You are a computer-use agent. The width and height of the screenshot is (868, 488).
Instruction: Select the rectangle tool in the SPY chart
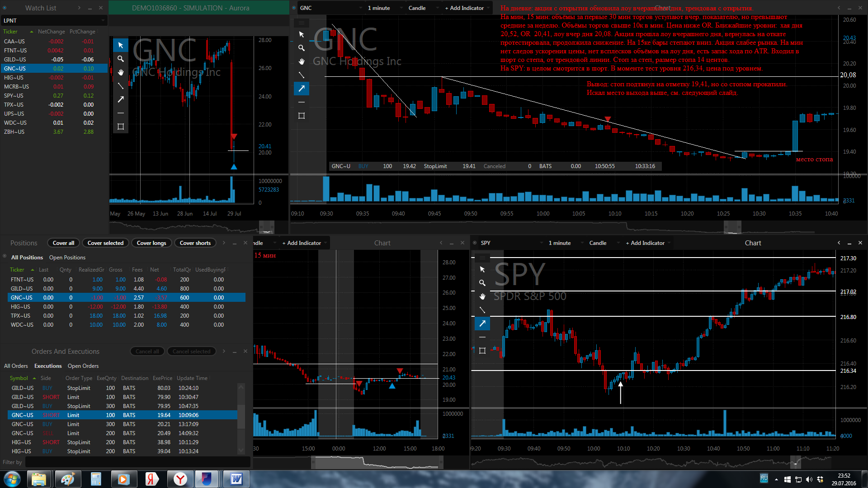[x=482, y=351]
